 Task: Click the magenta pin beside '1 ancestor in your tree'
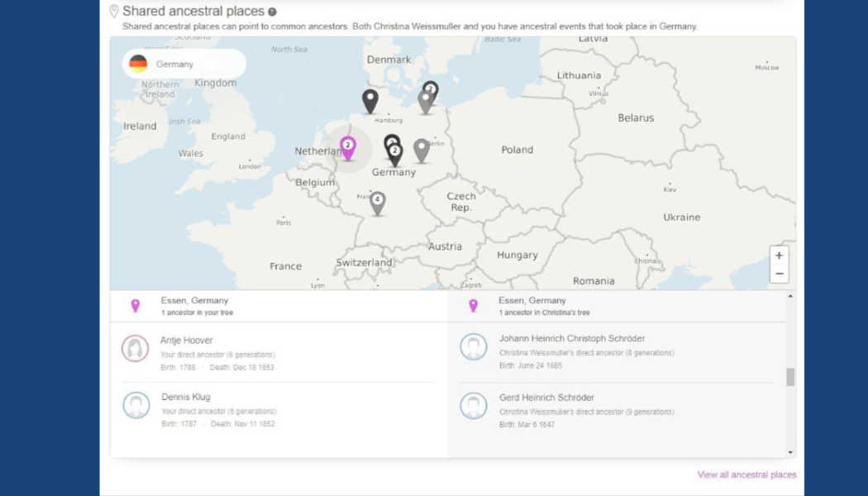tap(135, 306)
